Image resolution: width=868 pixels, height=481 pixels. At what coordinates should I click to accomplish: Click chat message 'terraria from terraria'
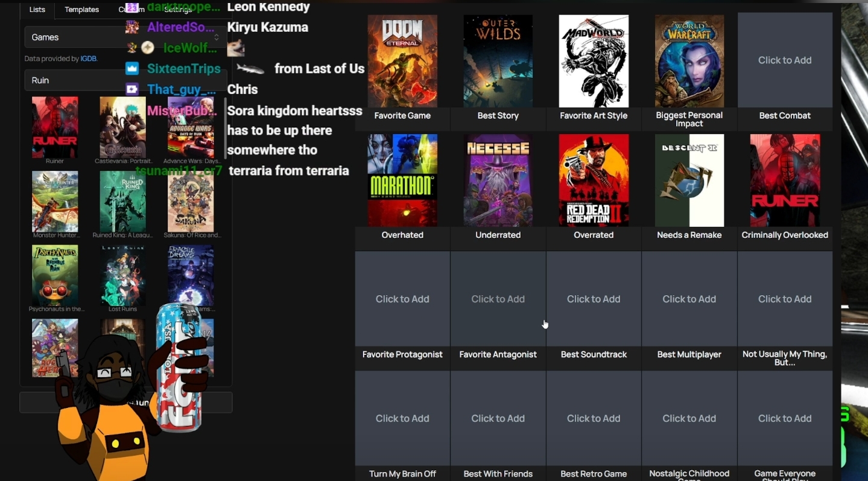click(x=289, y=171)
